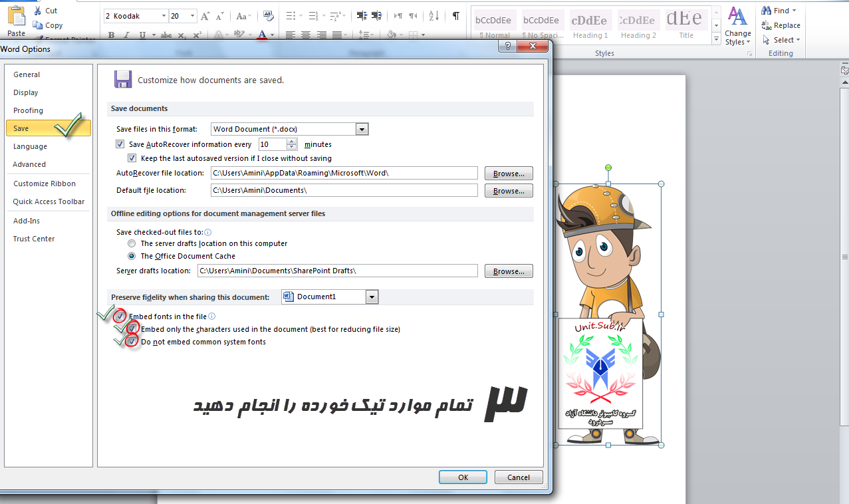Uncheck Embed fonts in the file

tap(120, 316)
